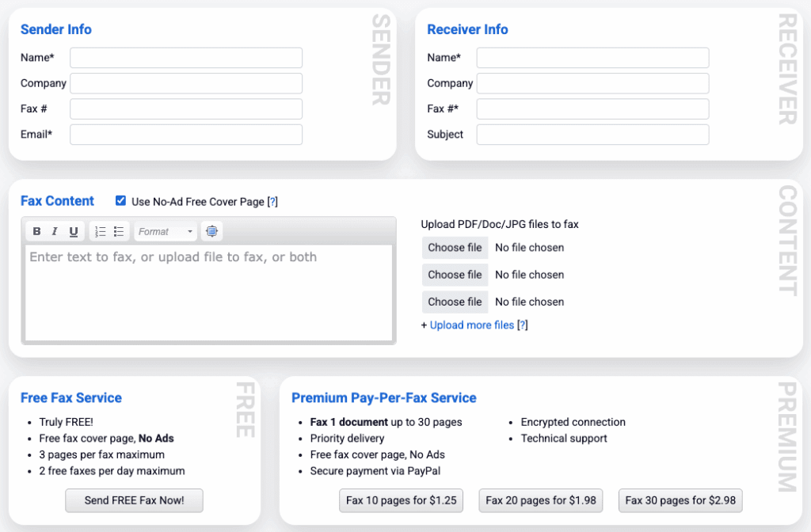Toggle the No-Ad cover page checkbox

point(120,201)
